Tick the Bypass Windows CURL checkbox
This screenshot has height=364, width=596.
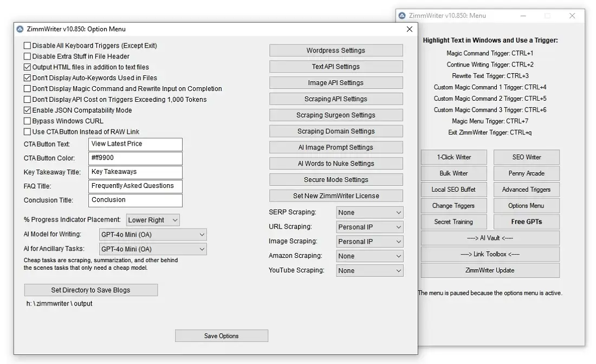28,121
